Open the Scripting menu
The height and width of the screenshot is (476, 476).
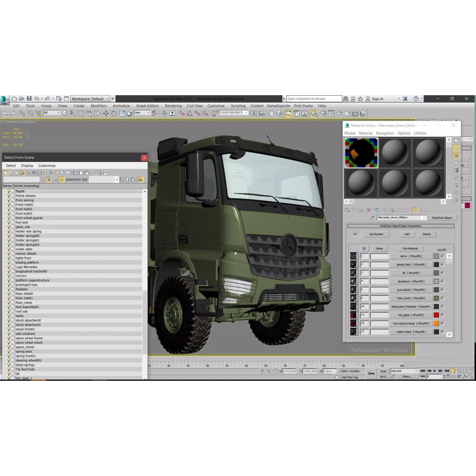[238, 106]
